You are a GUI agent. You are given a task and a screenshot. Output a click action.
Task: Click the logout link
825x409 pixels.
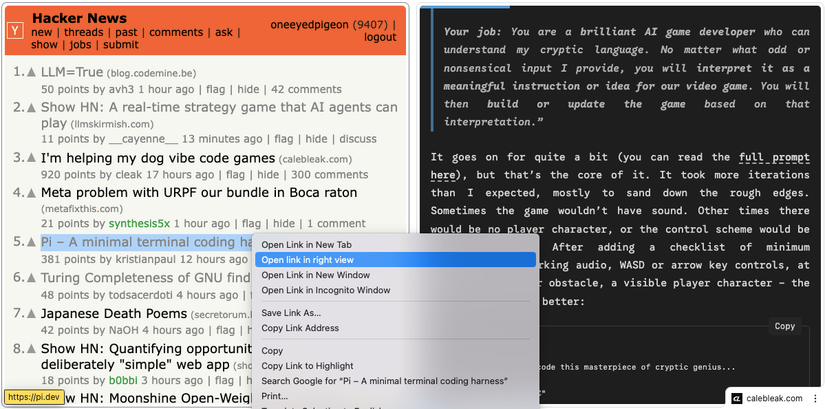(x=380, y=37)
